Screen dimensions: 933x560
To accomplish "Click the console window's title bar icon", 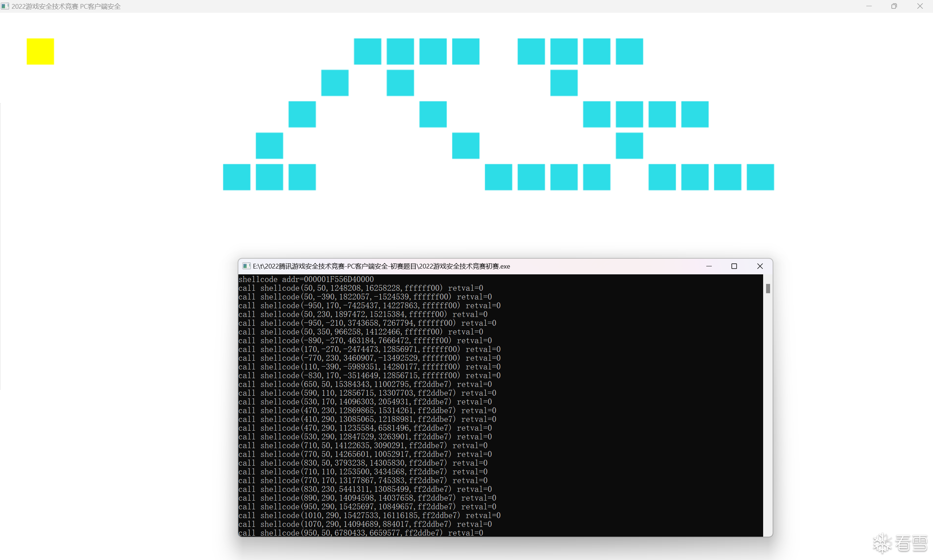I will 246,266.
